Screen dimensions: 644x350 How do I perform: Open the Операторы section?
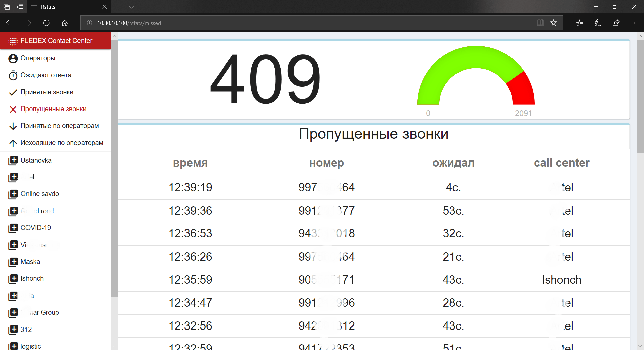click(x=38, y=58)
